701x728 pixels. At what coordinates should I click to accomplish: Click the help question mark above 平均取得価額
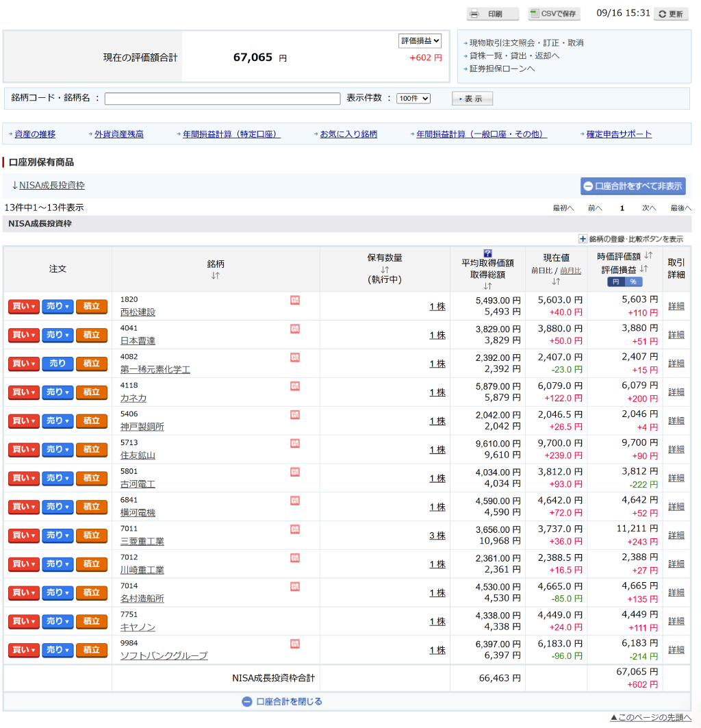coord(487,253)
